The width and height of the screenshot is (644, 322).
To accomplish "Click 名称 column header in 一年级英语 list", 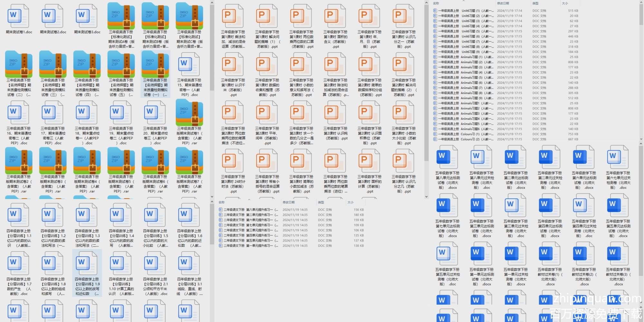I will click(436, 3).
